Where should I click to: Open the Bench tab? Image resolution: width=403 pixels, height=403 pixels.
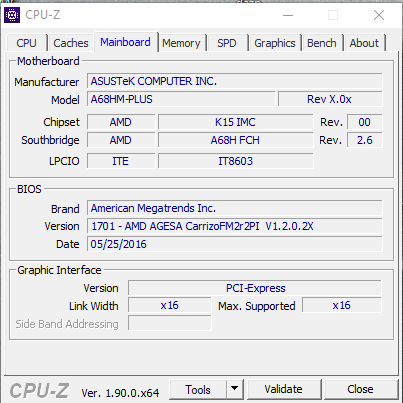322,43
